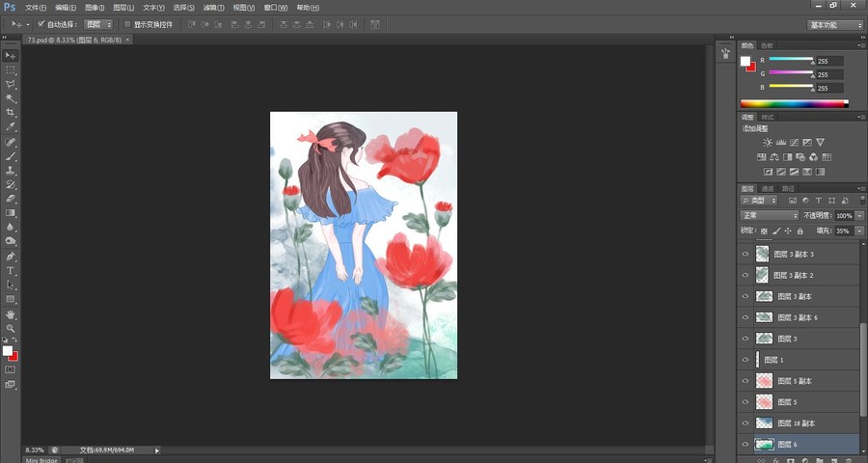Select the Rectangular Marquee tool
Viewport: 868px width, 463px height.
click(x=10, y=70)
